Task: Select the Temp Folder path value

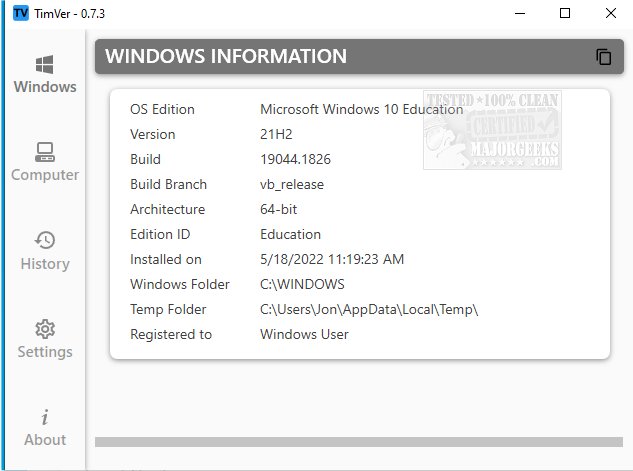Action: click(x=369, y=309)
